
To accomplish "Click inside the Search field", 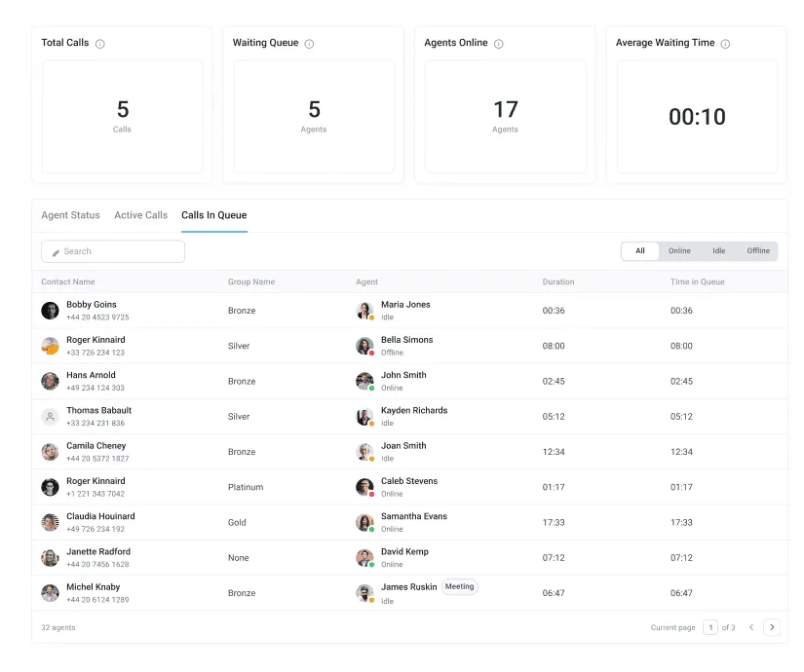I will point(117,251).
